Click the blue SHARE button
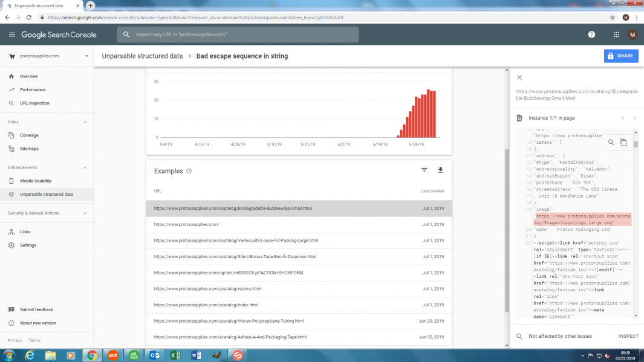Viewport: 644px width, 362px height. pos(620,56)
